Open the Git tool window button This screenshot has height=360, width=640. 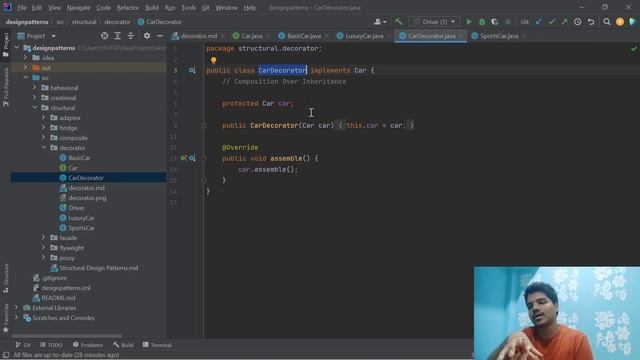click(x=23, y=345)
